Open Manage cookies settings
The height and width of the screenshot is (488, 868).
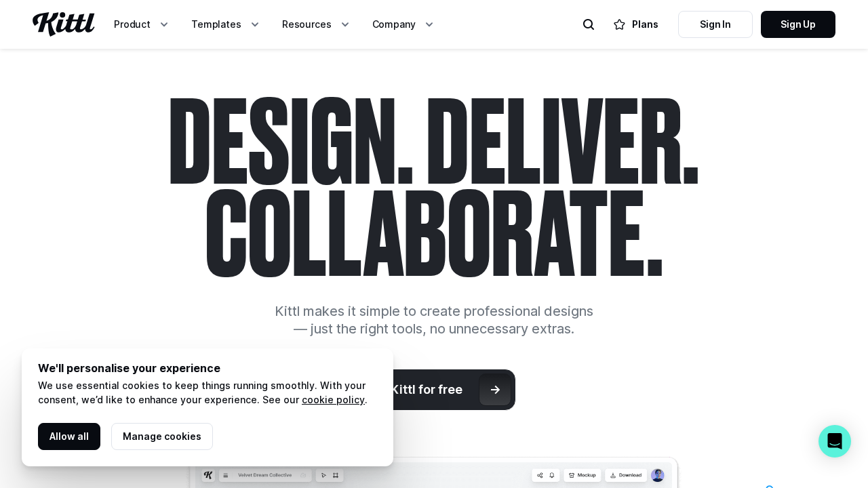coord(162,436)
